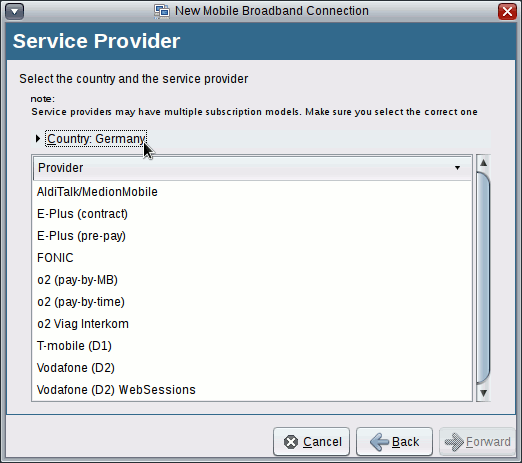This screenshot has width=522, height=463.
Task: Pick T-mobile (D1) from providers
Action: pos(252,346)
